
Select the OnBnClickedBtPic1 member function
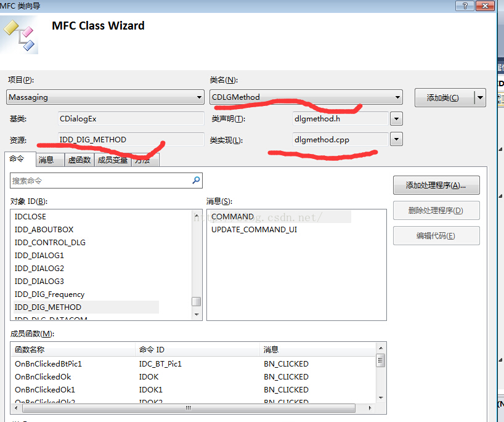(x=48, y=364)
